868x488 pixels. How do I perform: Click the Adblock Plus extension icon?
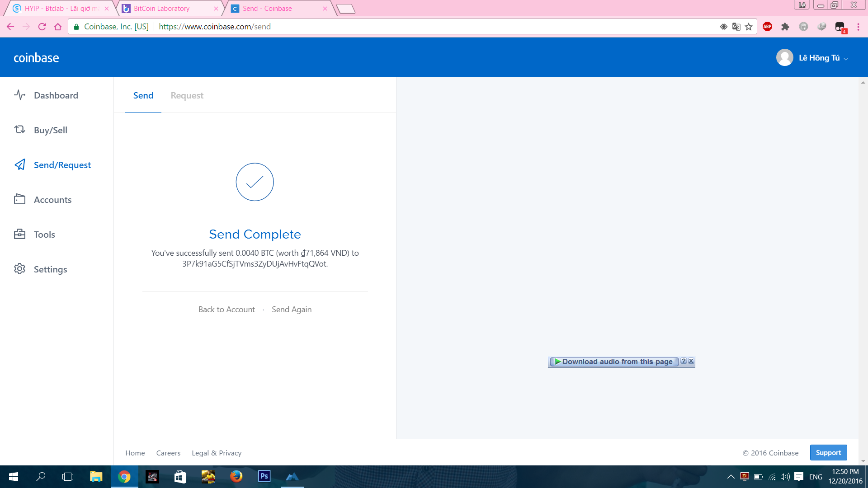pyautogui.click(x=767, y=27)
